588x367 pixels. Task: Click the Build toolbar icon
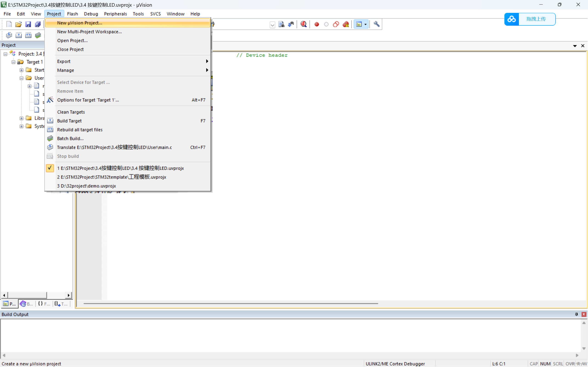(19, 35)
